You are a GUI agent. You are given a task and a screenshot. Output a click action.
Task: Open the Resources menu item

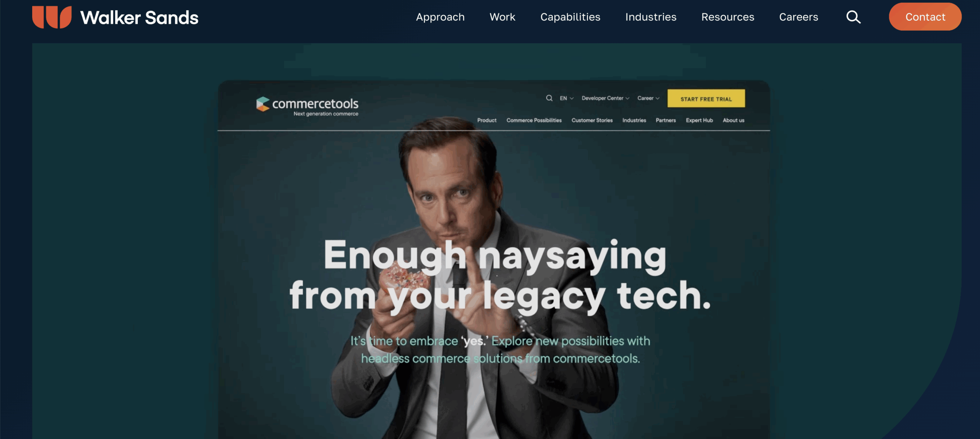tap(728, 17)
